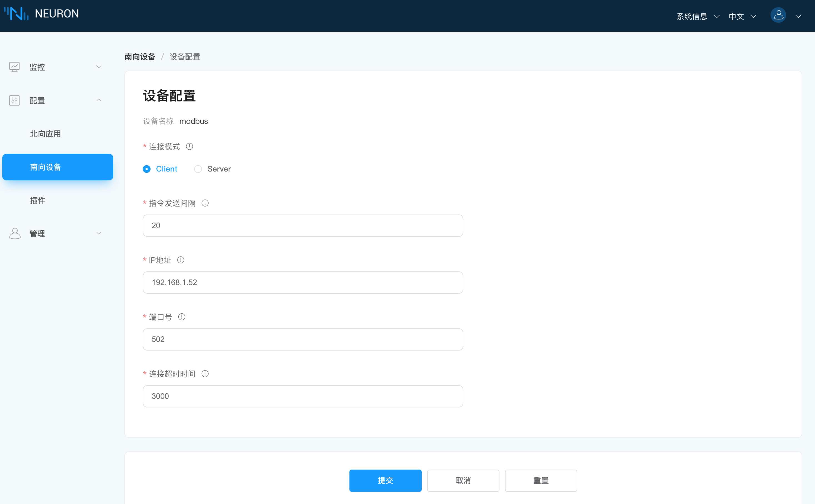Select the Server connection mode

(x=198, y=169)
